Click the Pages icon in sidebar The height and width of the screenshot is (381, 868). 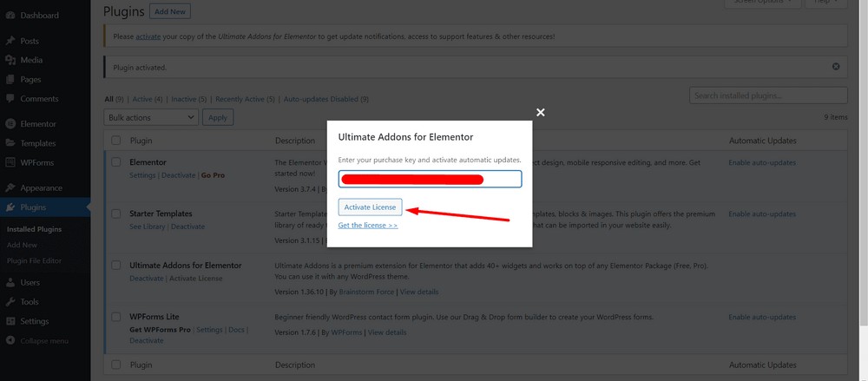pos(10,79)
